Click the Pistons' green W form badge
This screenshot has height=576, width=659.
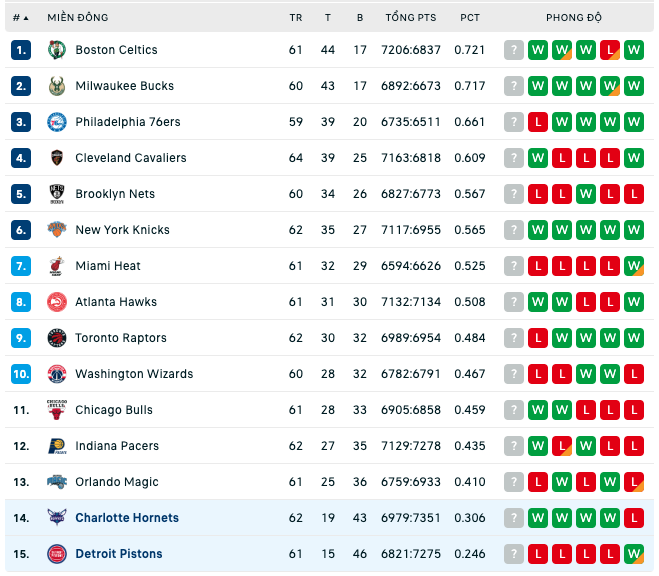point(634,554)
